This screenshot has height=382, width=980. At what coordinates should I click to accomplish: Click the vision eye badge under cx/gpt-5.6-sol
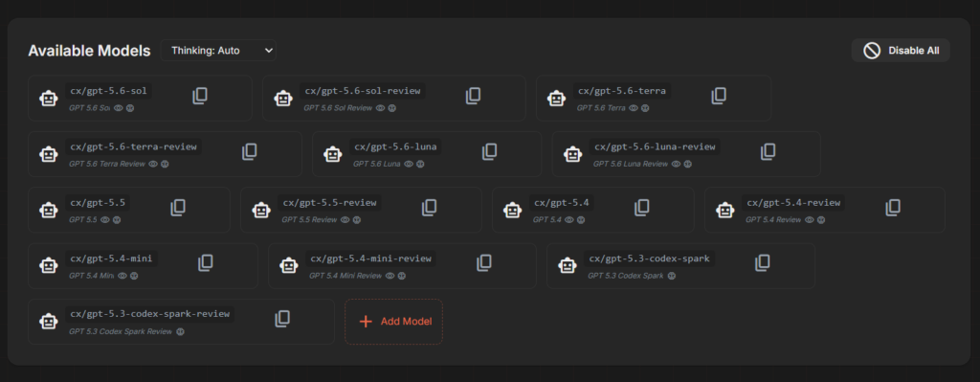coord(118,108)
